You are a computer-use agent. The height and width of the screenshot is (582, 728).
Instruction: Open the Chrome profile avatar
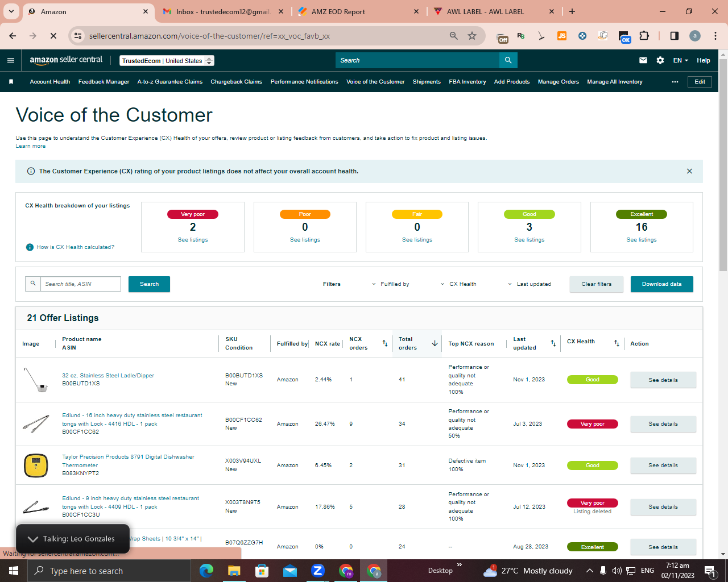695,36
